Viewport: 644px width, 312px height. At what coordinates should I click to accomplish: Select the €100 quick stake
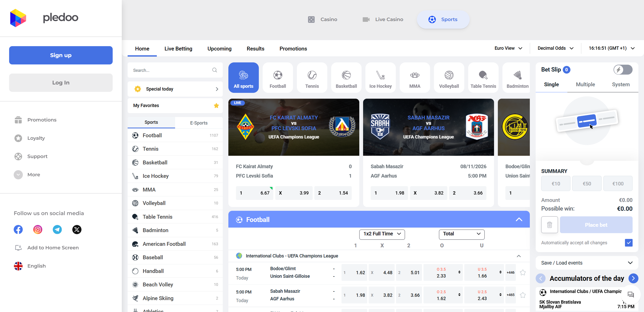click(x=618, y=183)
